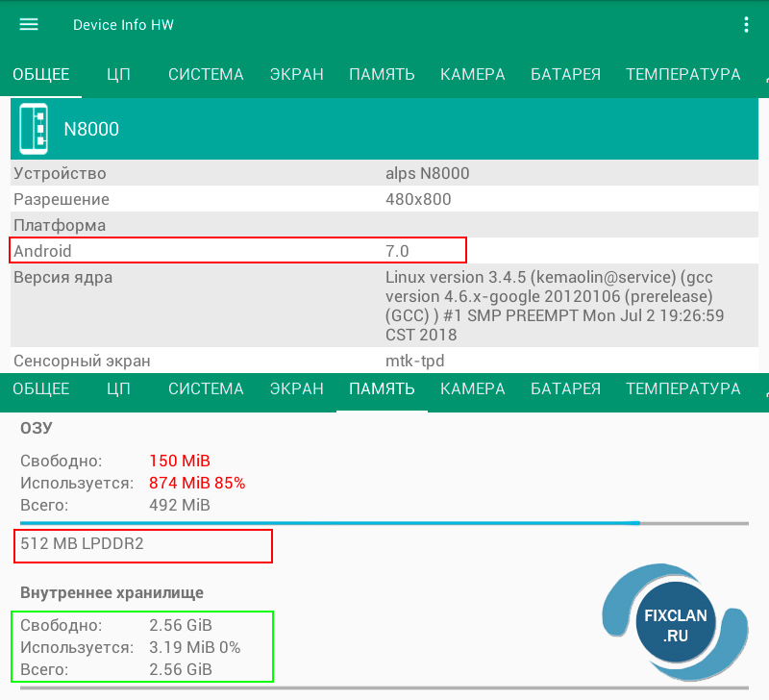Open the three-dot overflow menu
Image resolution: width=769 pixels, height=700 pixels.
746,24
